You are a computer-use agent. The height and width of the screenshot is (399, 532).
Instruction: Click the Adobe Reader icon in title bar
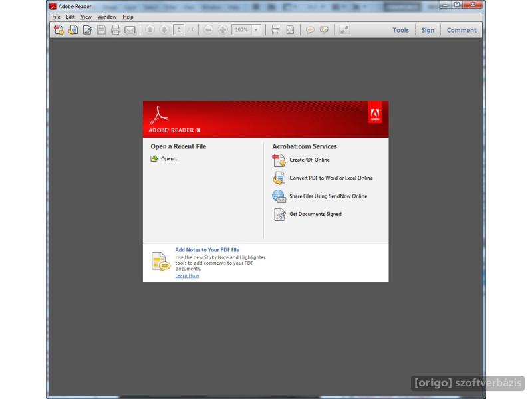coord(53,6)
